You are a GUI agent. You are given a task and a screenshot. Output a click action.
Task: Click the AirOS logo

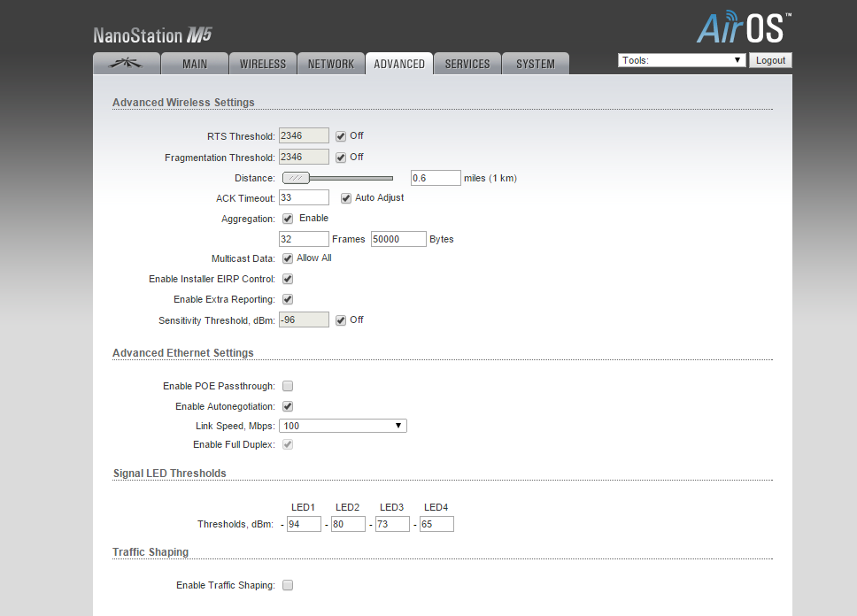744,27
